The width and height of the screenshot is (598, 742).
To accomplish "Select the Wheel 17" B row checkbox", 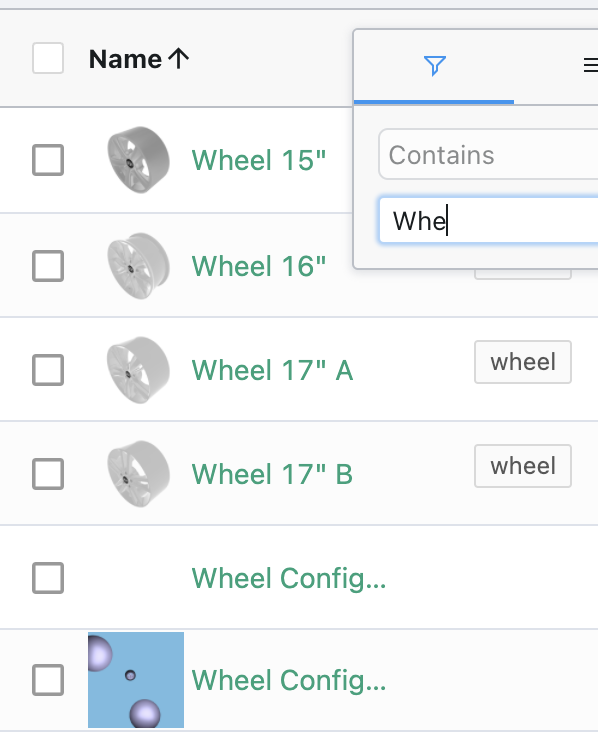I will 48,474.
